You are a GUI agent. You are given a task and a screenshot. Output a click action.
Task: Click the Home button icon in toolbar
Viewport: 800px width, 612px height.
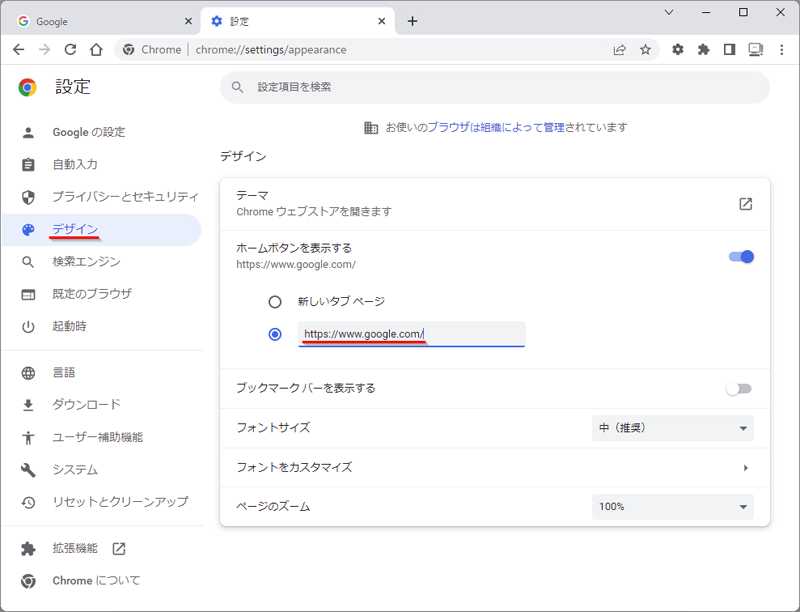click(96, 49)
